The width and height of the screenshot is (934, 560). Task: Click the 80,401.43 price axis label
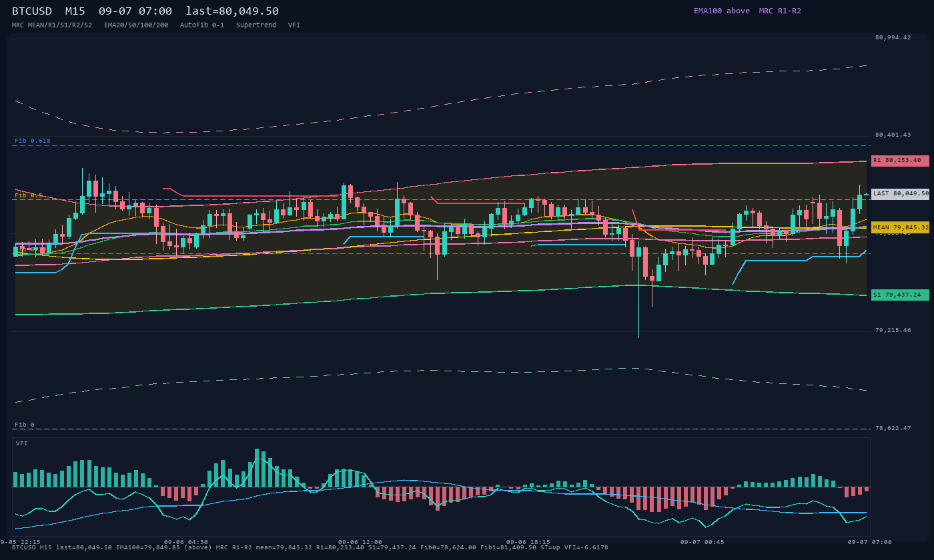[893, 135]
